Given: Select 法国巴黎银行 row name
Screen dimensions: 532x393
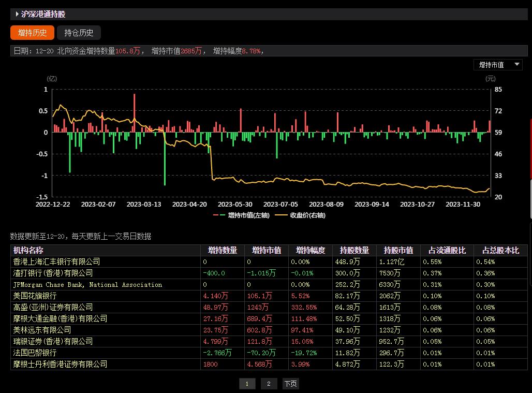Looking at the screenshot, I should [x=35, y=353].
